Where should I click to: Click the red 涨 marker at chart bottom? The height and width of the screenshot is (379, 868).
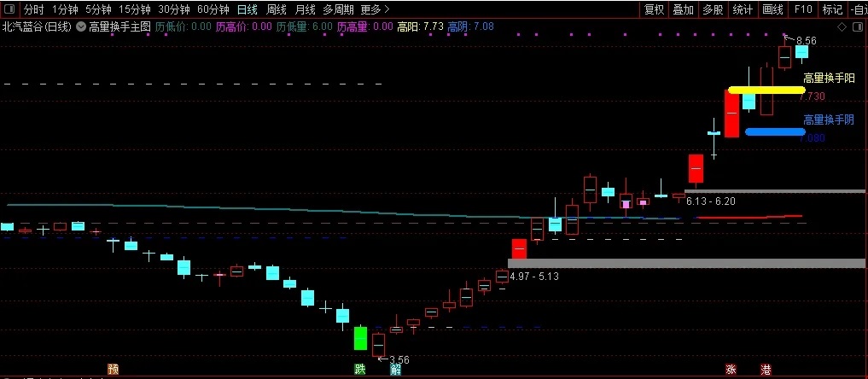[731, 369]
